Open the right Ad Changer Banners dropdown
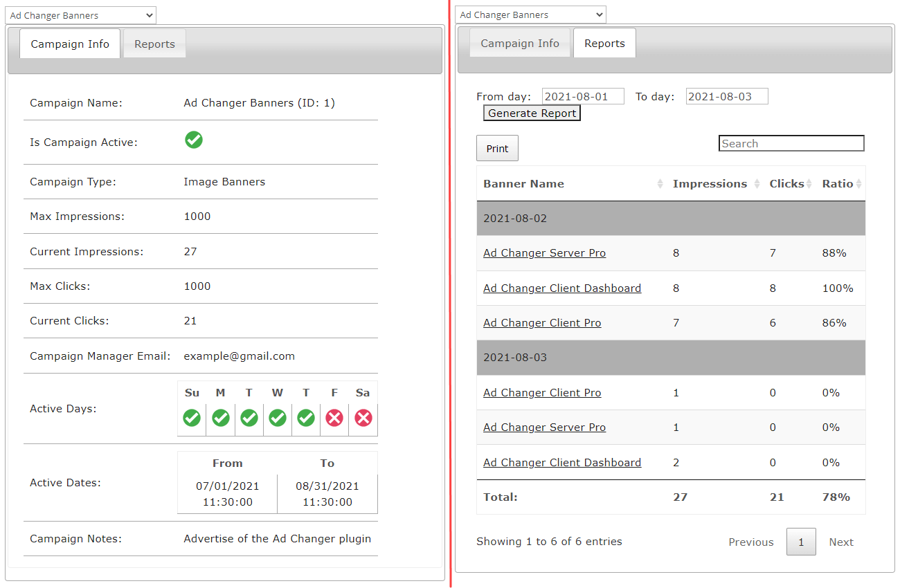 coord(530,15)
